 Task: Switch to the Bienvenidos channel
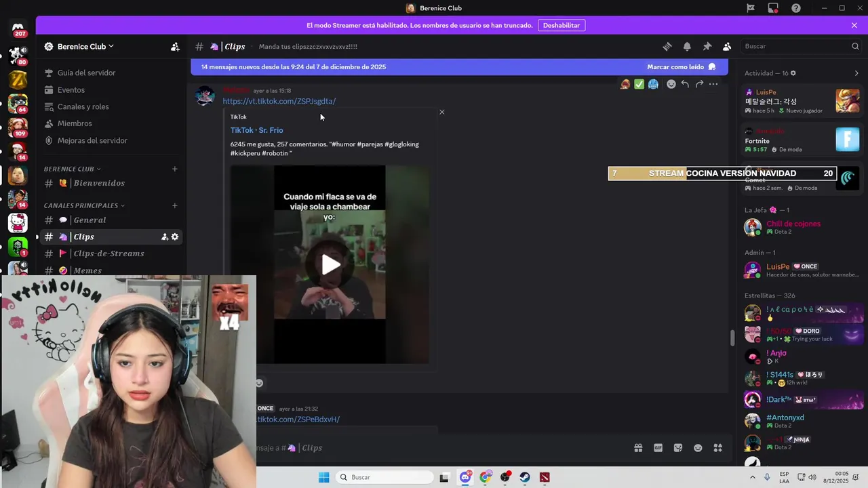(x=111, y=183)
